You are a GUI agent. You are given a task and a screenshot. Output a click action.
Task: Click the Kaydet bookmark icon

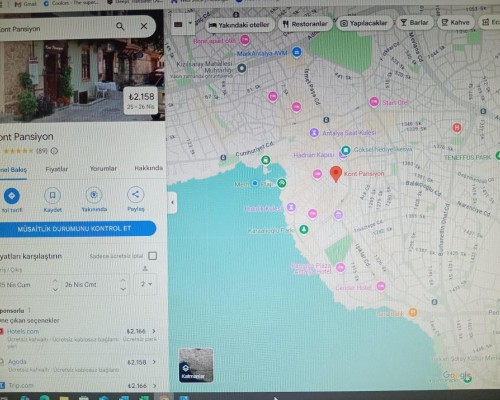[53, 195]
